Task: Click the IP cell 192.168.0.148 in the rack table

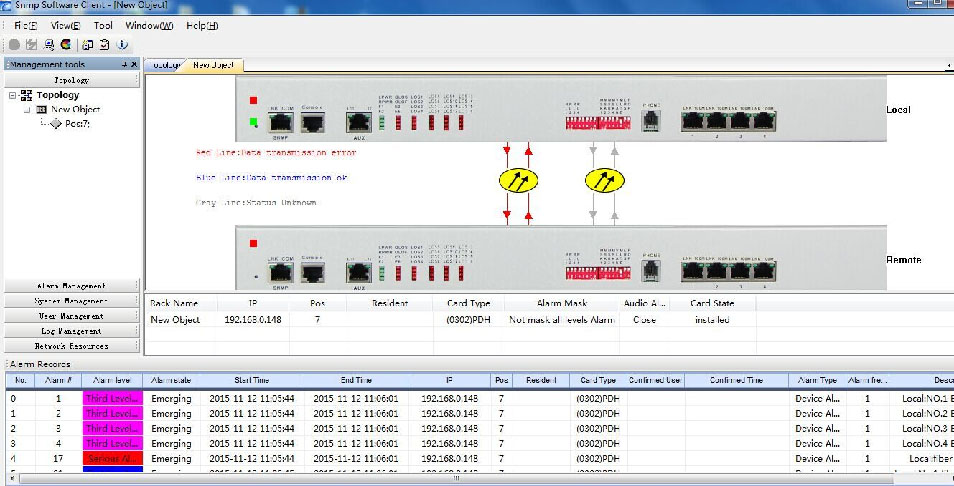Action: pyautogui.click(x=252, y=319)
